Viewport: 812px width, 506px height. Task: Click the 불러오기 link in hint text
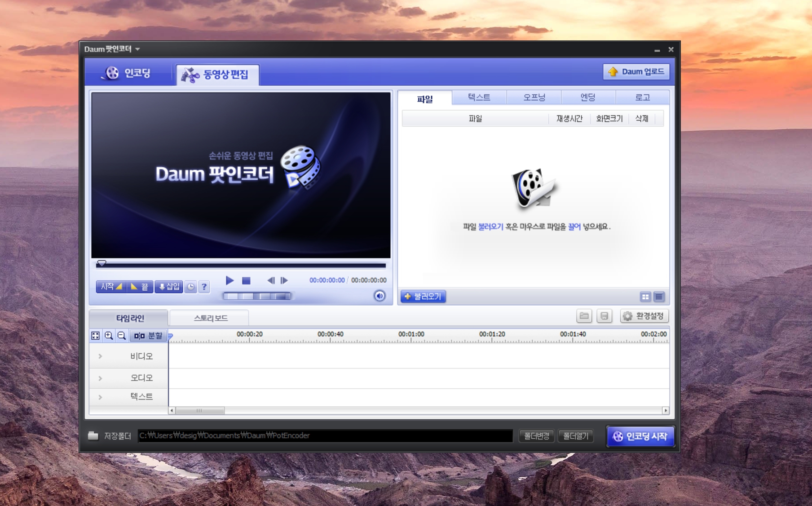[x=490, y=227]
